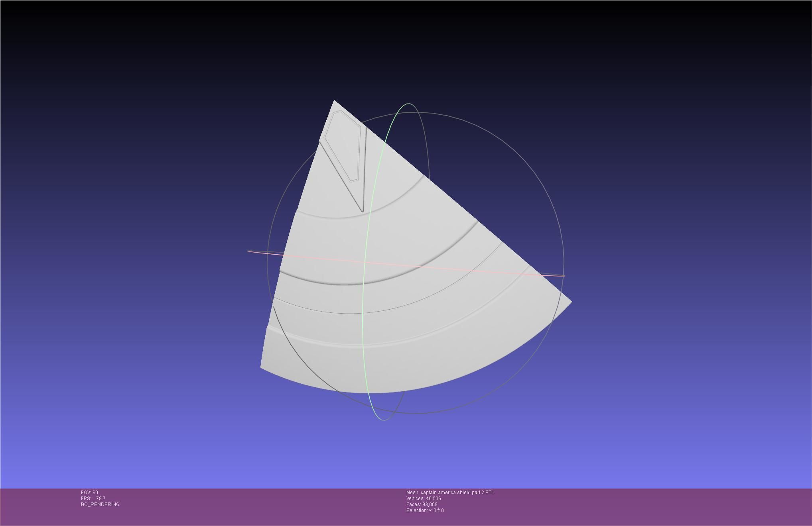The image size is (812, 526).
Task: Click the top pointed tip of mesh
Action: pyautogui.click(x=334, y=101)
